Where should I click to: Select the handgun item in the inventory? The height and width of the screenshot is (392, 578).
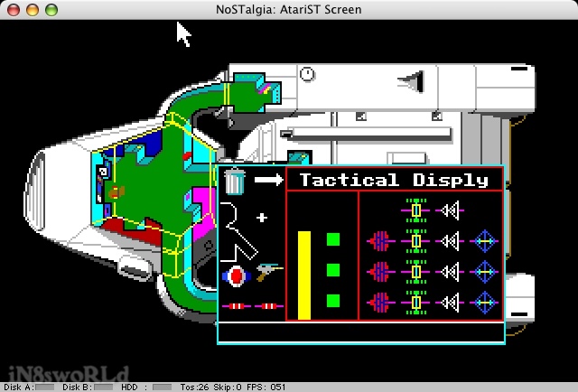pyautogui.click(x=269, y=272)
